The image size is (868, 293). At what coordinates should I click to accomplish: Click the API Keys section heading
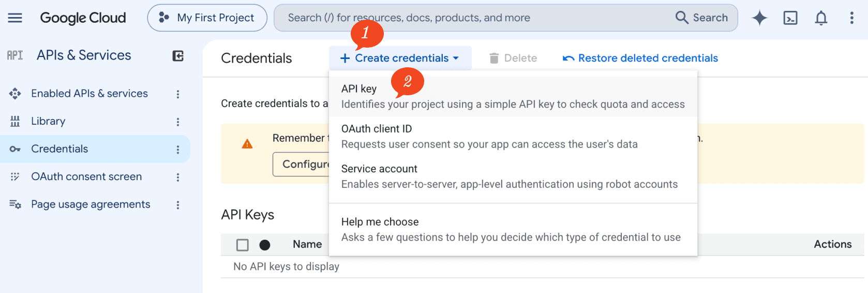248,215
